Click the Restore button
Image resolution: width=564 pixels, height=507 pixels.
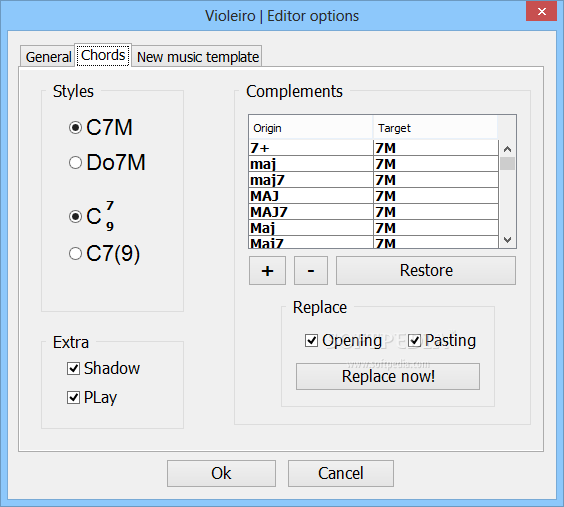click(426, 270)
